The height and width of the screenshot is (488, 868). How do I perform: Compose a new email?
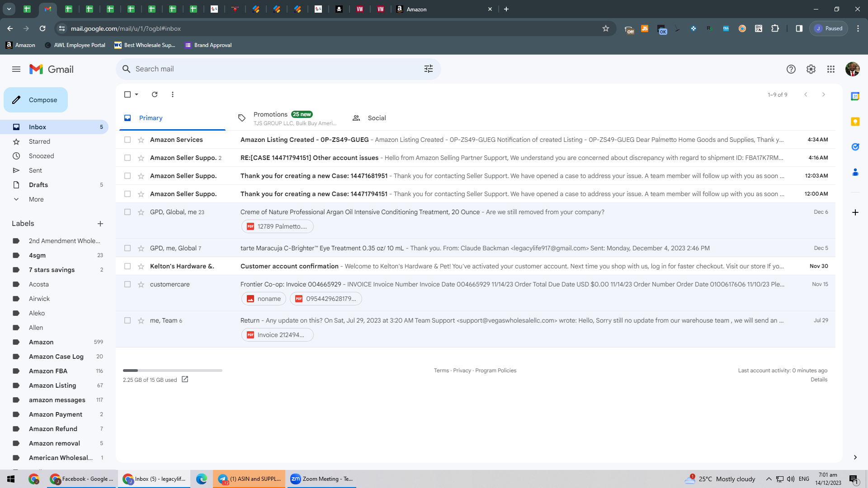[x=36, y=100]
